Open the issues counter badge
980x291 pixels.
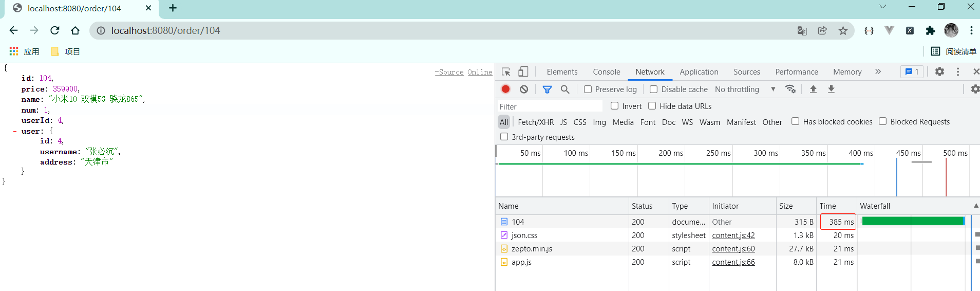(912, 72)
